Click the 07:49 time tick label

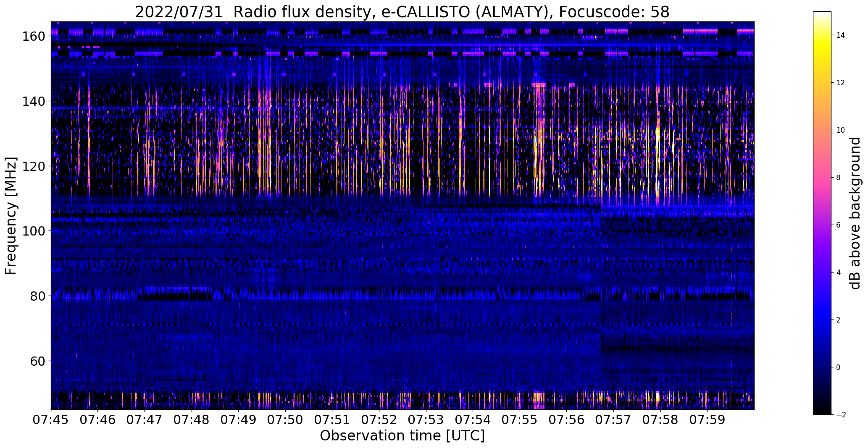[238, 420]
